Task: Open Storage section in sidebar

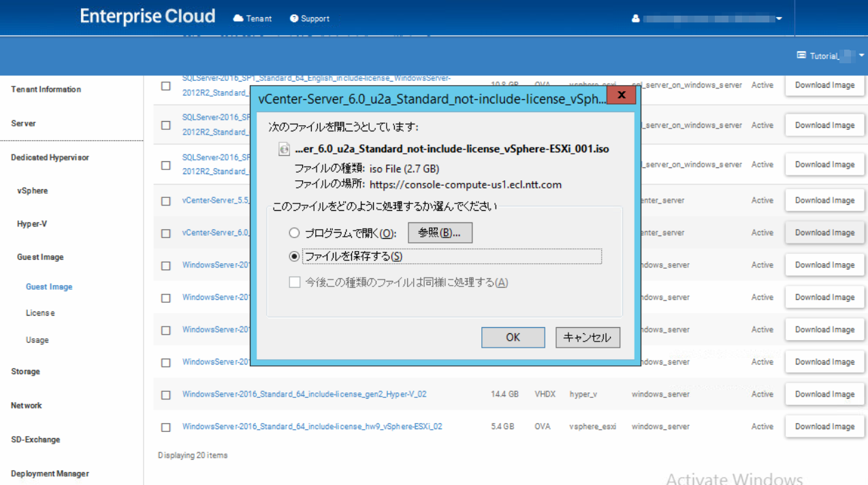Action: 25,371
